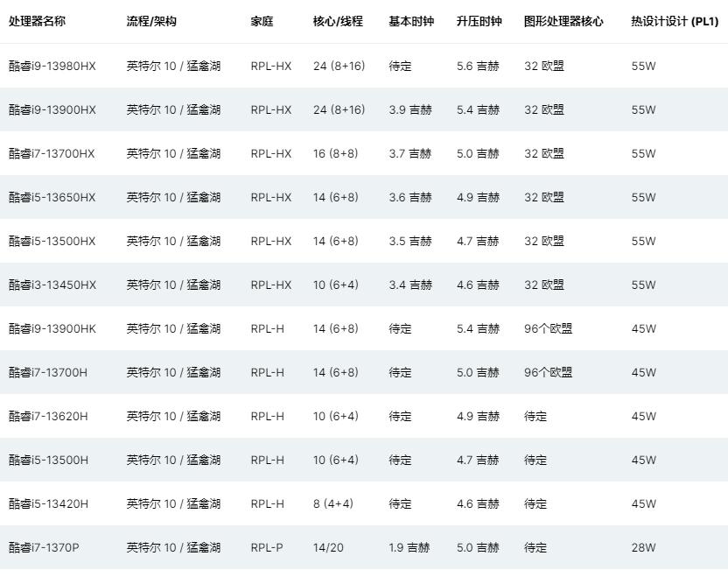728x577 pixels.
Task: Click the 家庭 column header
Action: [262, 21]
